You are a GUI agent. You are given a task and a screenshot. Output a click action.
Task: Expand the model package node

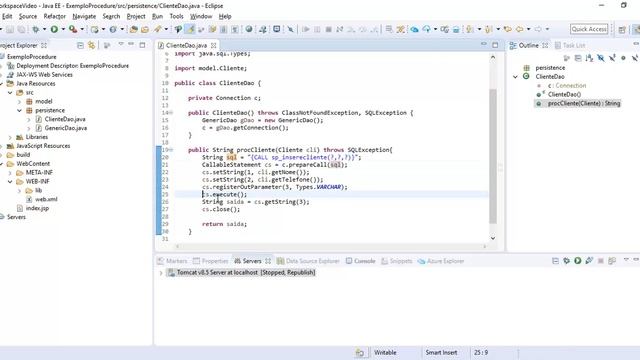19,102
